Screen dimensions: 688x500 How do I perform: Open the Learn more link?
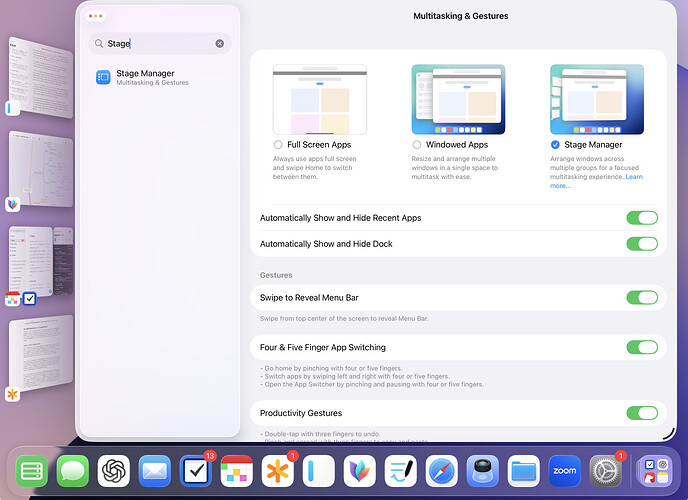[x=634, y=177]
